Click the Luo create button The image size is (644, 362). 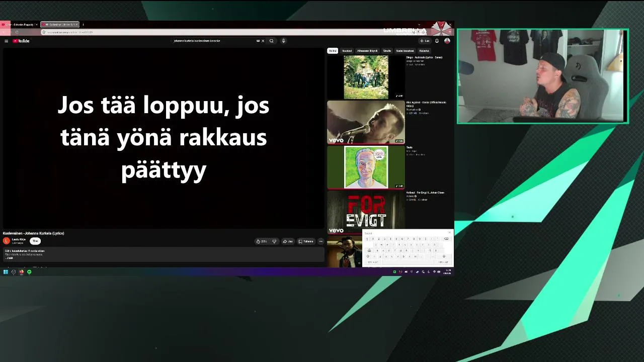click(425, 41)
